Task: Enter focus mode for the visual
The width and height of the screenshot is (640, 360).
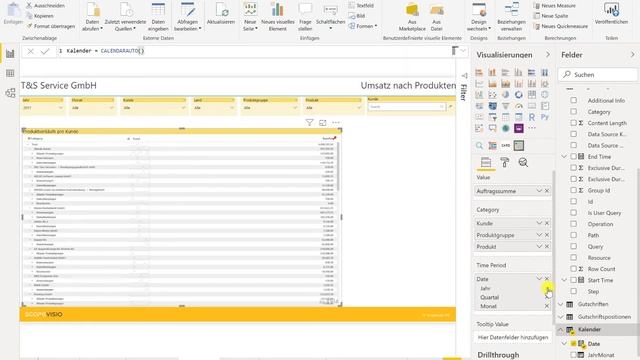Action: [x=322, y=122]
